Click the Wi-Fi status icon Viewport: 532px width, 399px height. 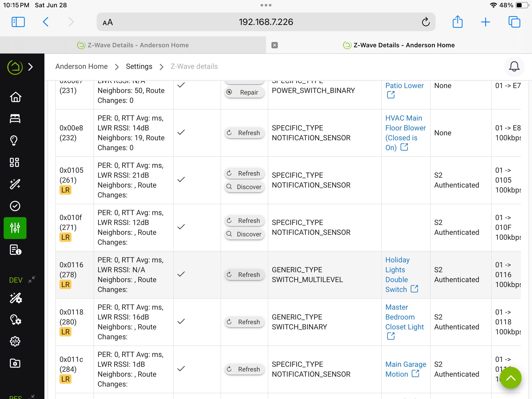click(493, 5)
